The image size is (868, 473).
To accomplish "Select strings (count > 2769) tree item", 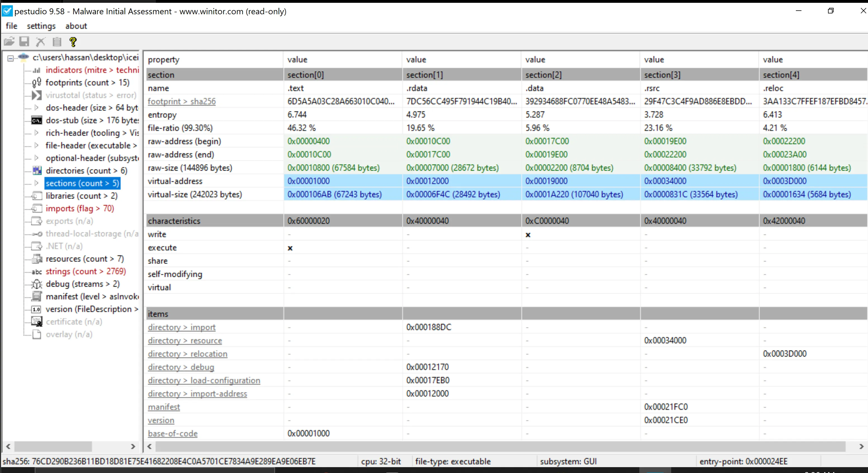I will [86, 271].
